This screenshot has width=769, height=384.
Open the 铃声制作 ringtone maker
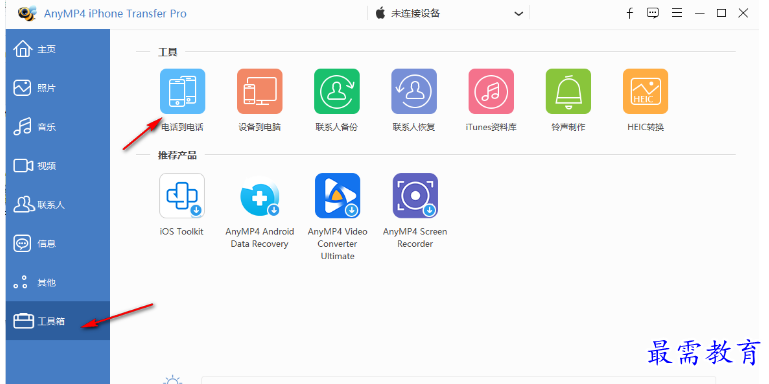point(568,92)
